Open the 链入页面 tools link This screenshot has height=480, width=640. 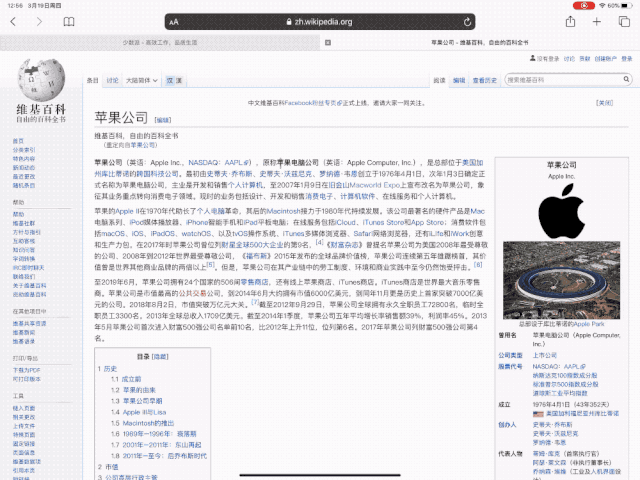tap(24, 408)
